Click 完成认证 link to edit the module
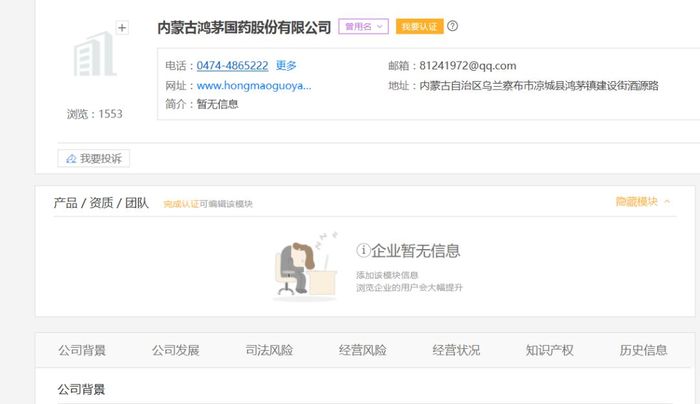Screen dimensions: 700x404 [x=181, y=204]
